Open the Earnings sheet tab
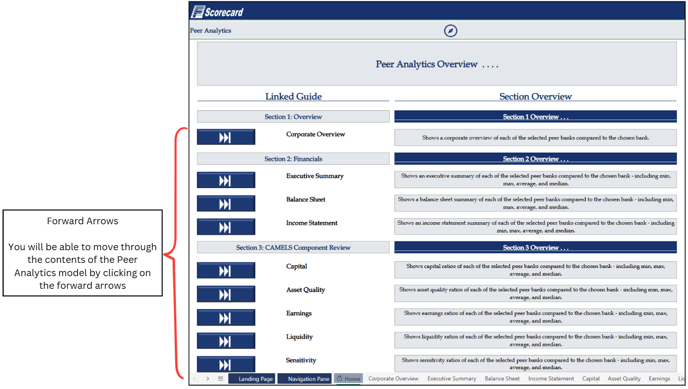 (659, 378)
